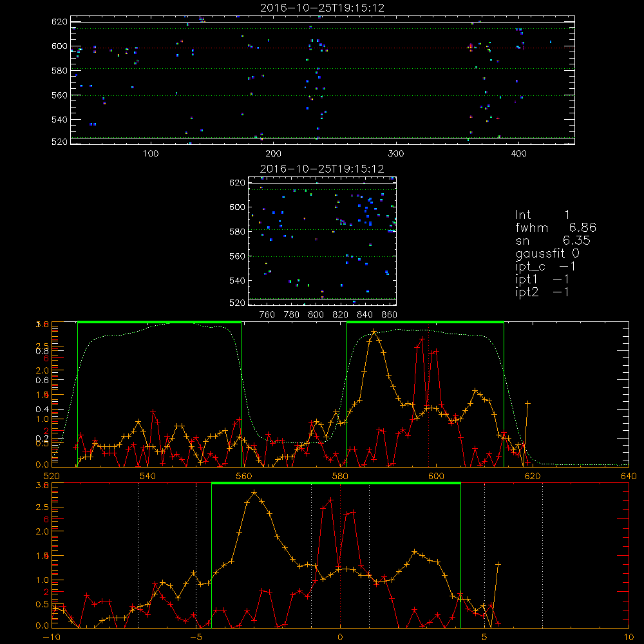Image resolution: width=644 pixels, height=644 pixels.
Task: Click x-axis label 860 on middle plot
Action: [390, 315]
